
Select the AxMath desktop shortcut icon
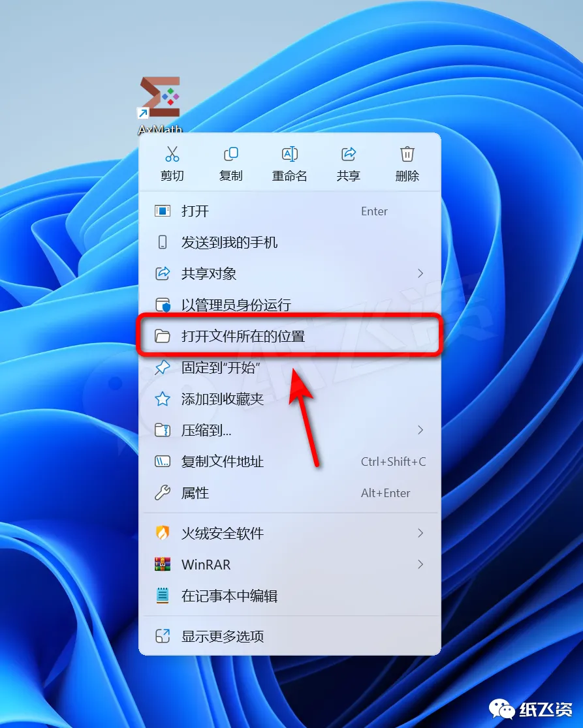click(x=160, y=98)
